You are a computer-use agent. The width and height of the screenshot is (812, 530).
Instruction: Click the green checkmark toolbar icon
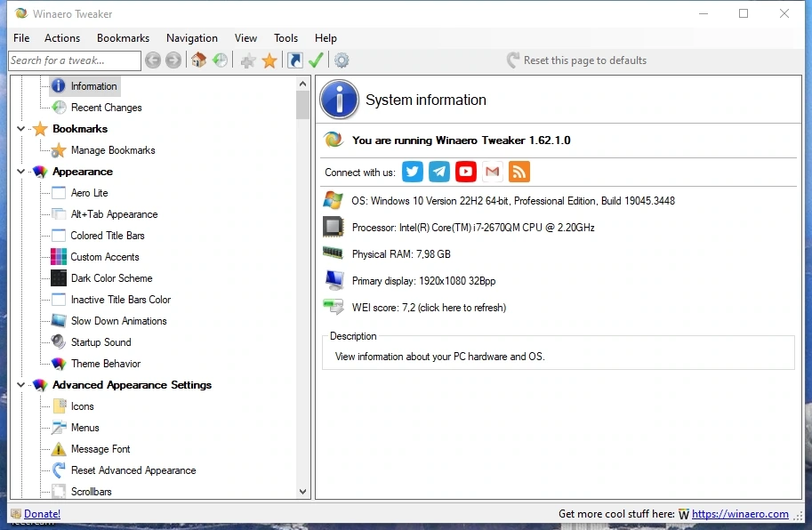coord(316,60)
